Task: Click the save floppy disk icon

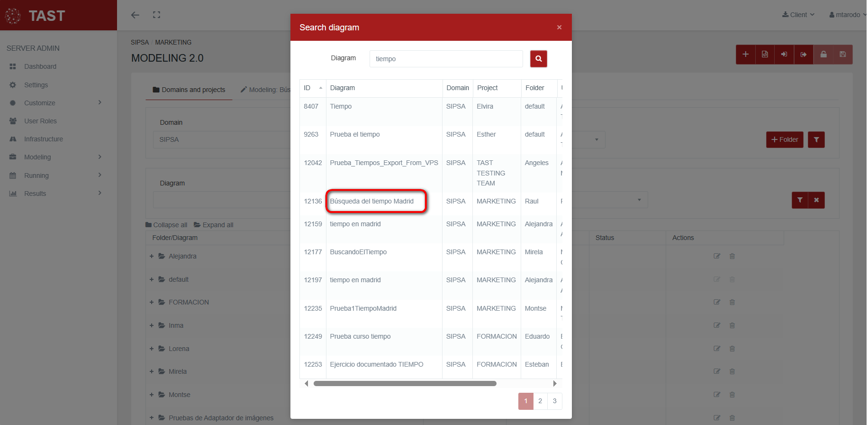Action: (842, 55)
